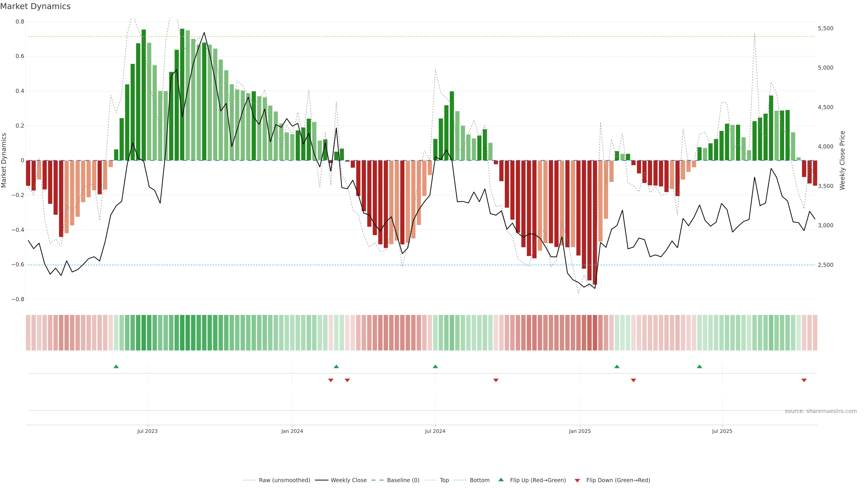Click the source: sharemaestro.com text
868x488 pixels.
click(821, 411)
